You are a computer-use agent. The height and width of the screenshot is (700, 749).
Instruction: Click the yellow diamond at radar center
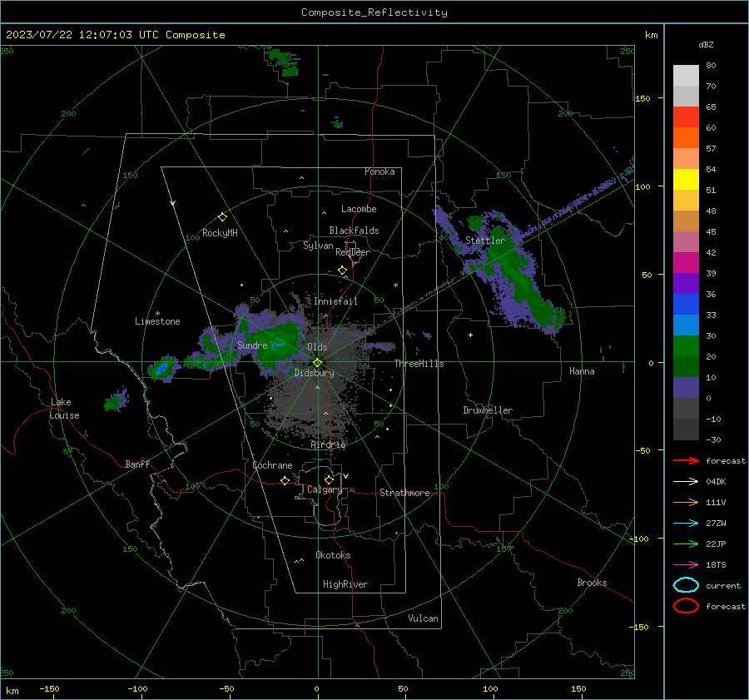[317, 363]
